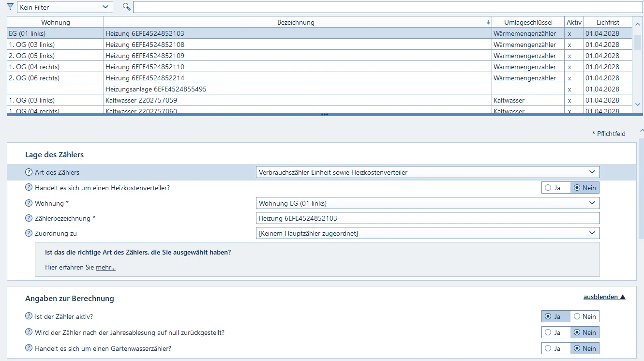The image size is (644, 361).
Task: Open help icon for Art des Zählers
Action: point(29,172)
